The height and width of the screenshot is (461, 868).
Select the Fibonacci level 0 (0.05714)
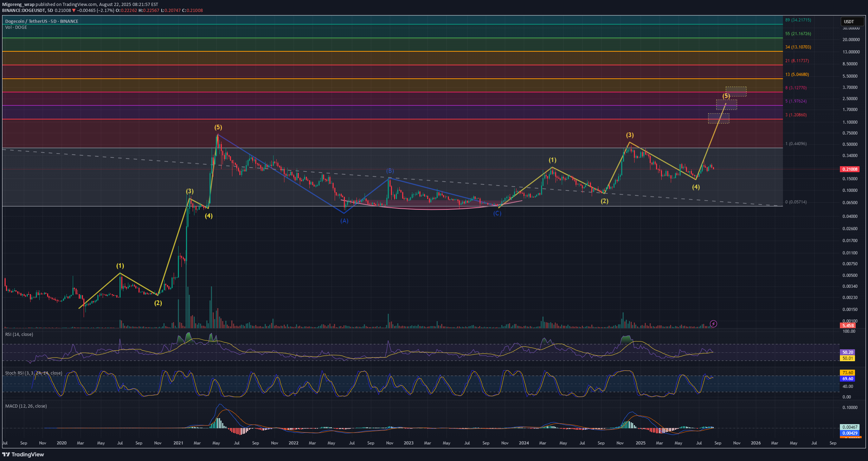point(796,202)
